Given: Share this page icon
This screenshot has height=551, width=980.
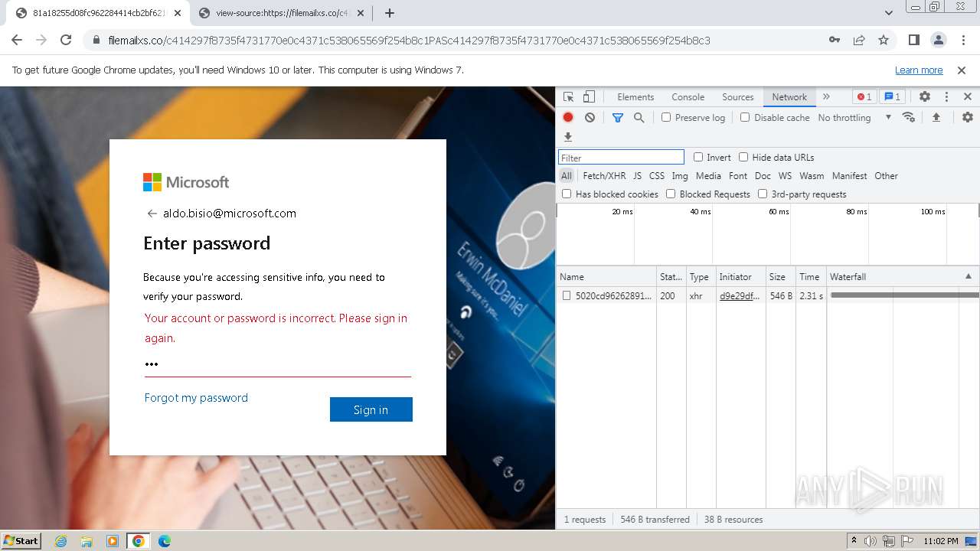Looking at the screenshot, I should pyautogui.click(x=859, y=40).
